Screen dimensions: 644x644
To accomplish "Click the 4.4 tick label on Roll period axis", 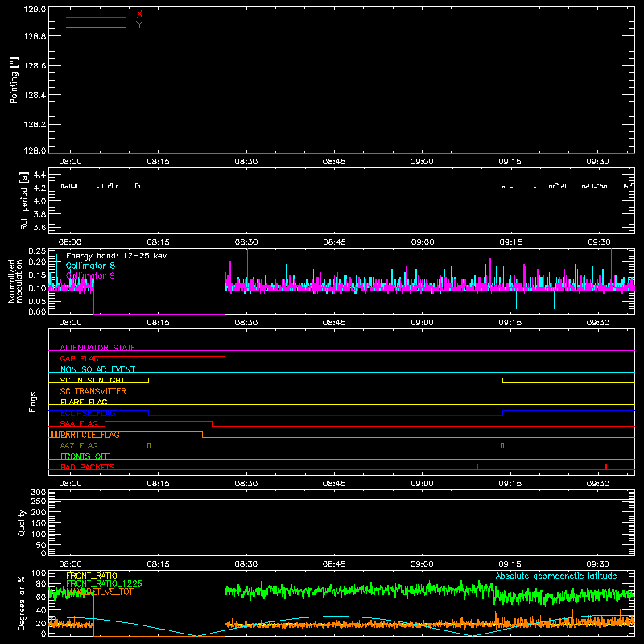I will click(39, 175).
